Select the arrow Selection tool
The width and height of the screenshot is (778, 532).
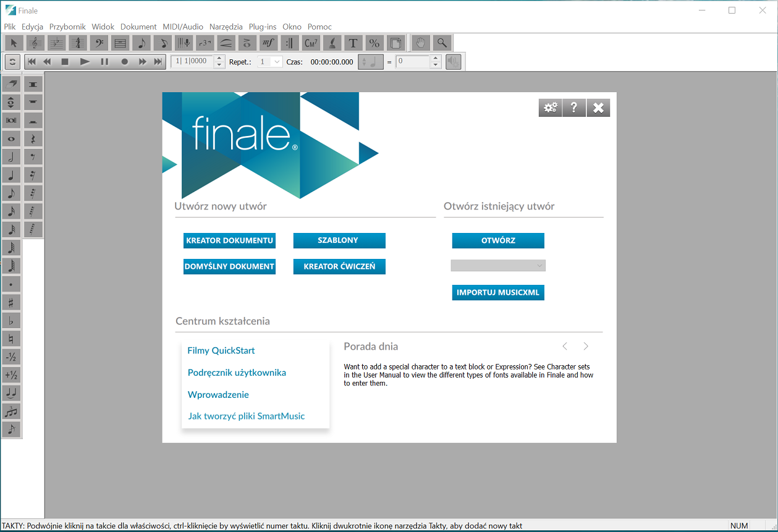pyautogui.click(x=14, y=43)
